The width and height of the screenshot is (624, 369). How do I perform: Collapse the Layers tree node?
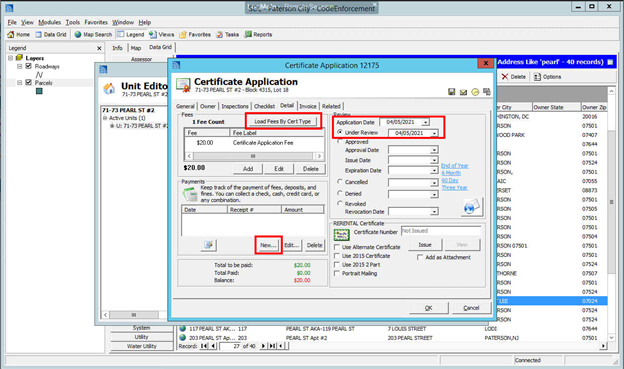11,58
